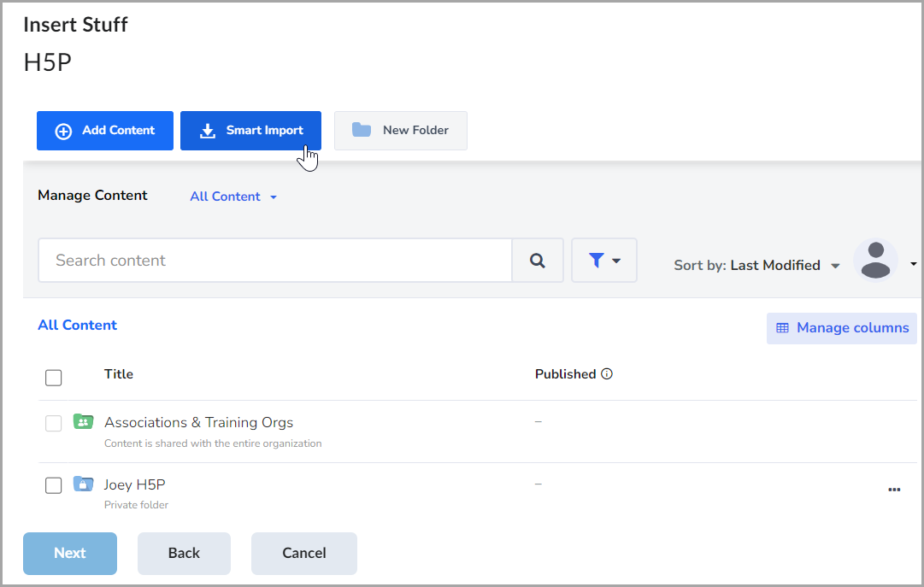Click the search magnifier icon

click(537, 261)
